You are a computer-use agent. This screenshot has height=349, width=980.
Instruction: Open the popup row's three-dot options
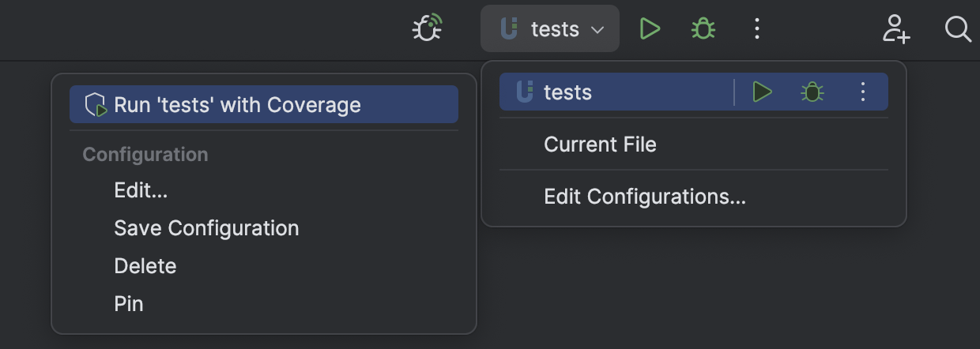click(x=863, y=92)
